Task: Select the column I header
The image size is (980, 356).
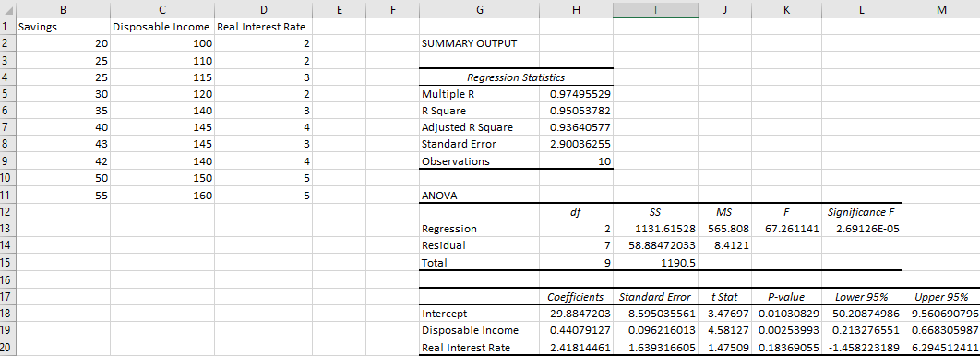Action: [655, 9]
